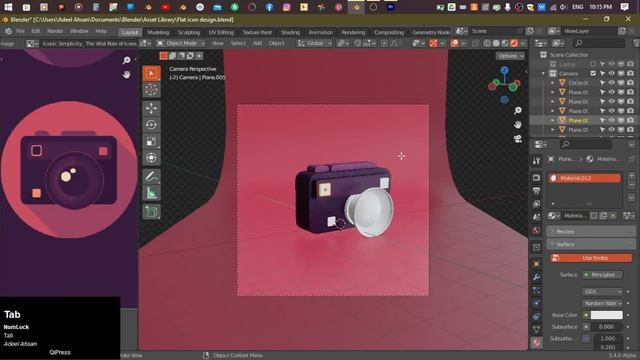Switch to the Sculpting workspace tab
Viewport: 640px width, 360px height.
tap(189, 32)
